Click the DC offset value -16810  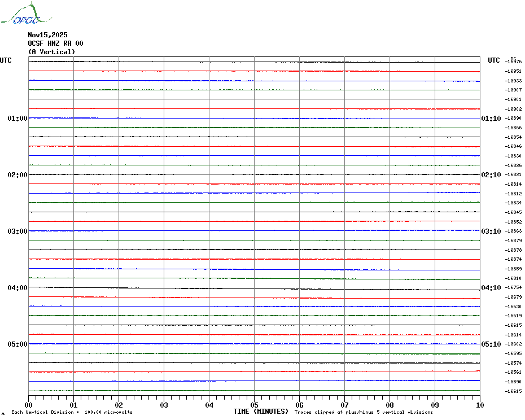coord(513,278)
